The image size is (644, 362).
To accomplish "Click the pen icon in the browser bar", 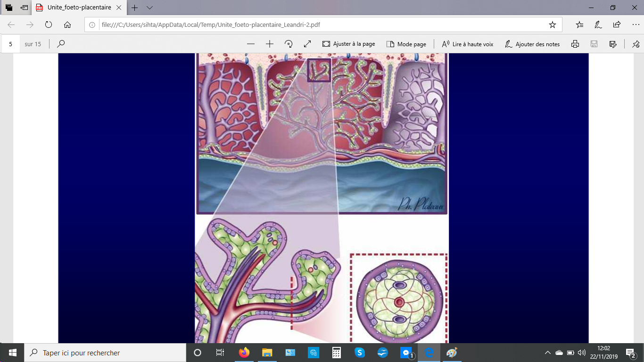I will tap(598, 25).
